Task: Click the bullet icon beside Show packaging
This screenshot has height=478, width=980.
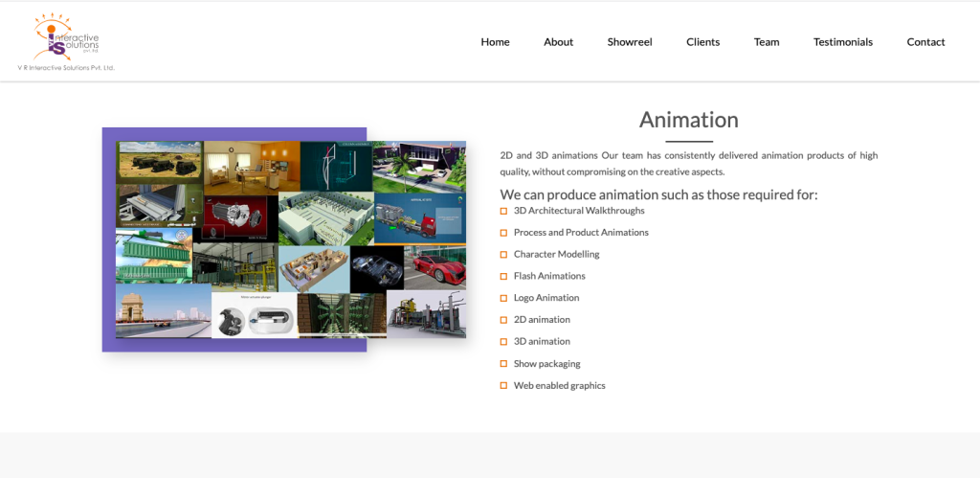Action: (503, 364)
